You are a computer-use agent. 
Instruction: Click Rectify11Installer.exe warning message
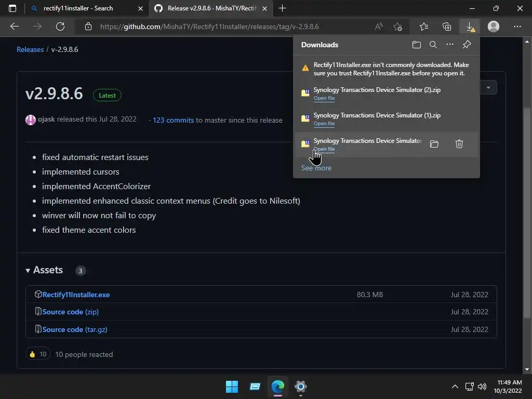click(x=391, y=69)
